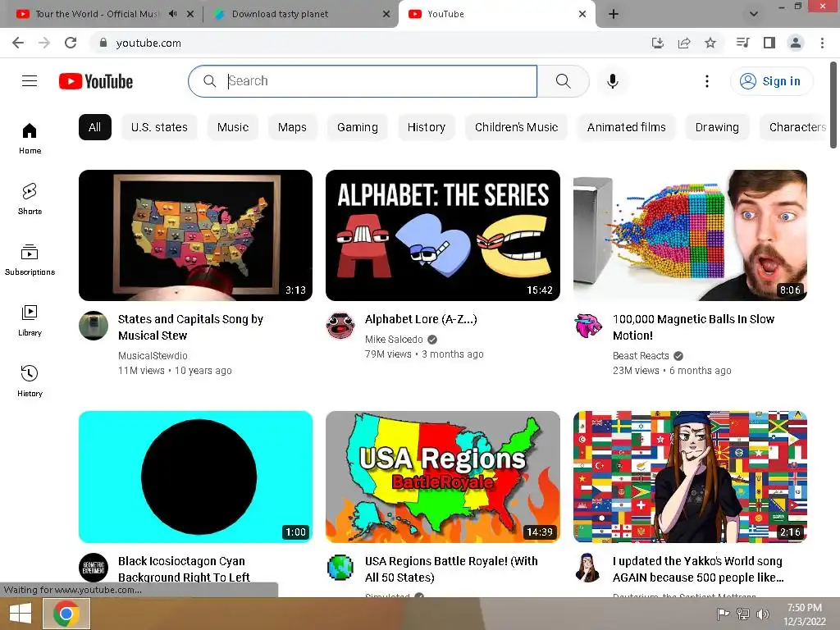Open MusicalStewdio channel avatar
The height and width of the screenshot is (630, 840).
[94, 326]
